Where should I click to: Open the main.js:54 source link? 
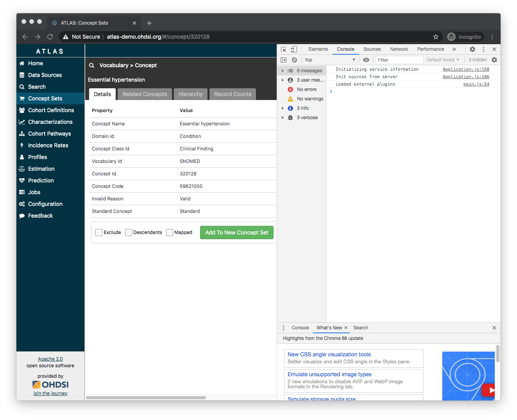pyautogui.click(x=476, y=84)
